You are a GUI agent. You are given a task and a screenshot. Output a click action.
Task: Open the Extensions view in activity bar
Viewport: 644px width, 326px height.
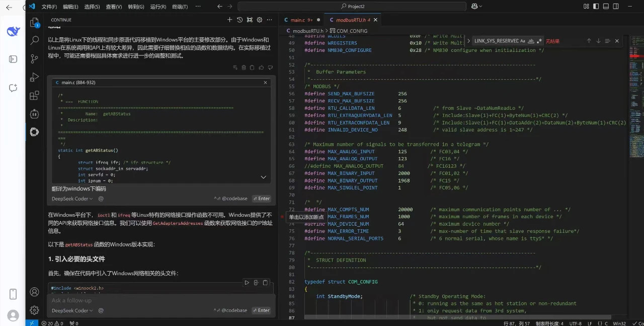pyautogui.click(x=34, y=95)
